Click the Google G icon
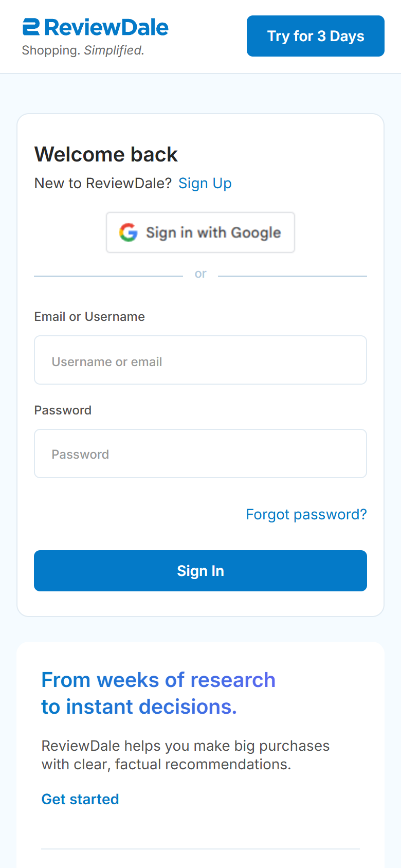Image resolution: width=401 pixels, height=868 pixels. pos(129,232)
